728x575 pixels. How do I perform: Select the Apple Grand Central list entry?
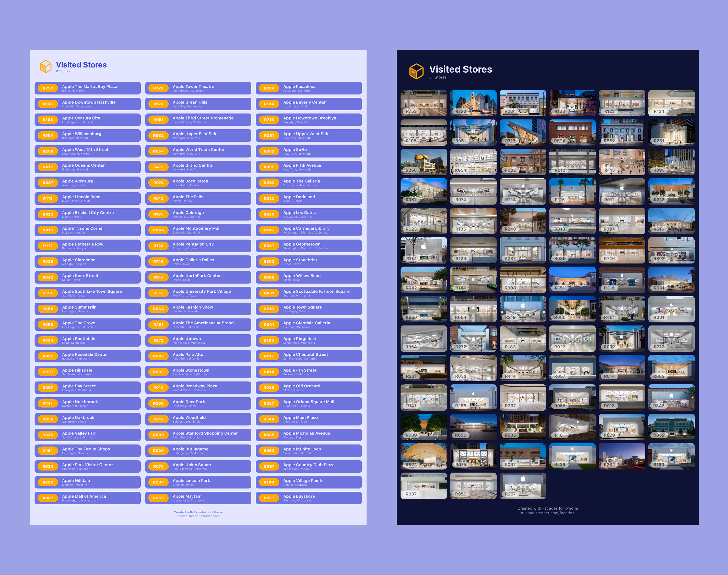click(198, 167)
